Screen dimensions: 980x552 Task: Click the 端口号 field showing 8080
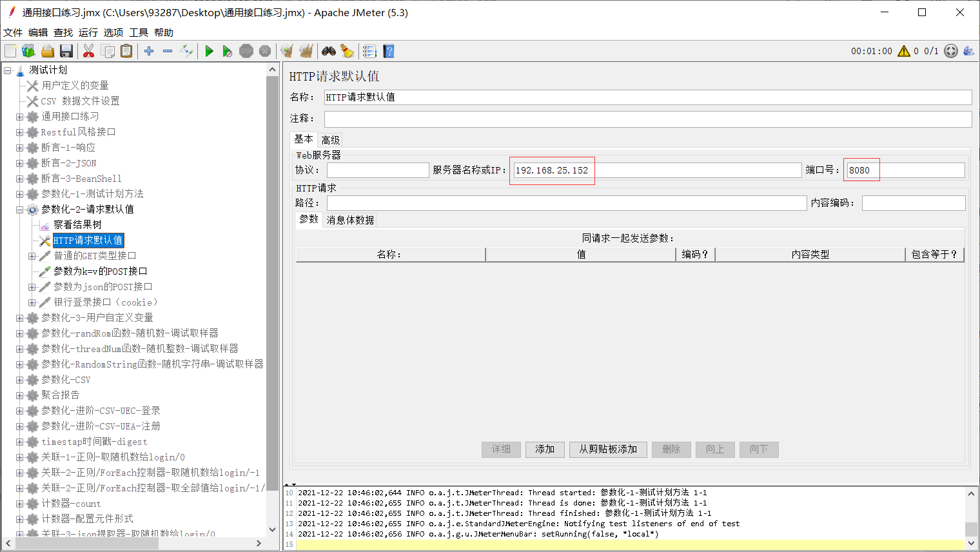[905, 170]
